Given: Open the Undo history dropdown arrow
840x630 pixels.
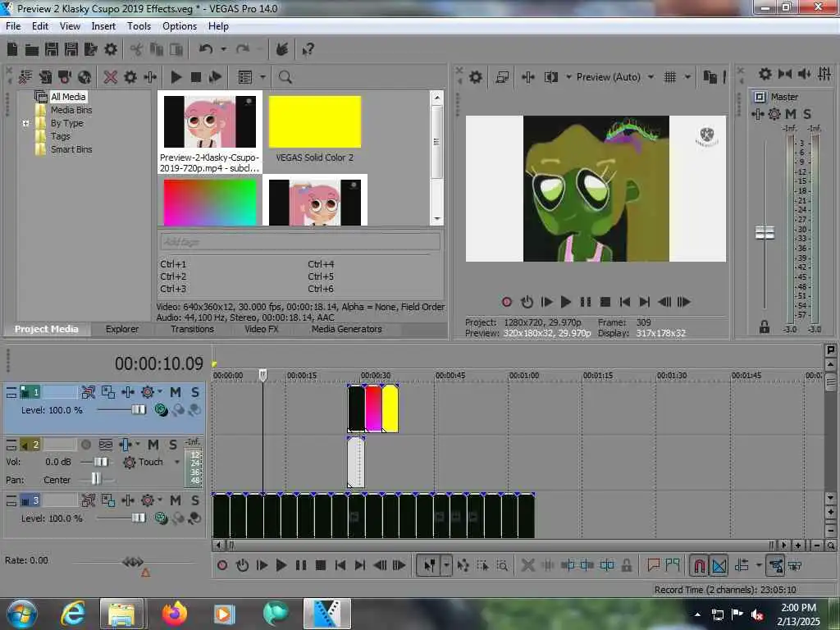Looking at the screenshot, I should point(223,49).
